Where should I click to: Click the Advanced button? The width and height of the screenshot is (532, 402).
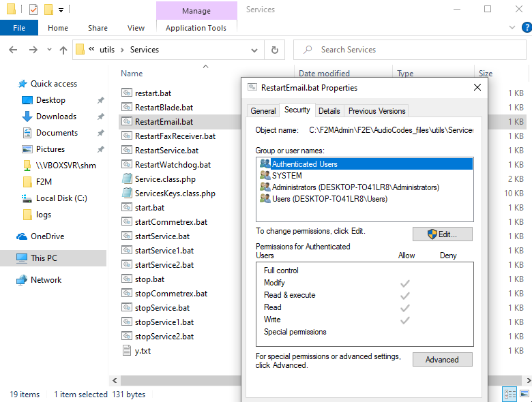click(x=442, y=360)
